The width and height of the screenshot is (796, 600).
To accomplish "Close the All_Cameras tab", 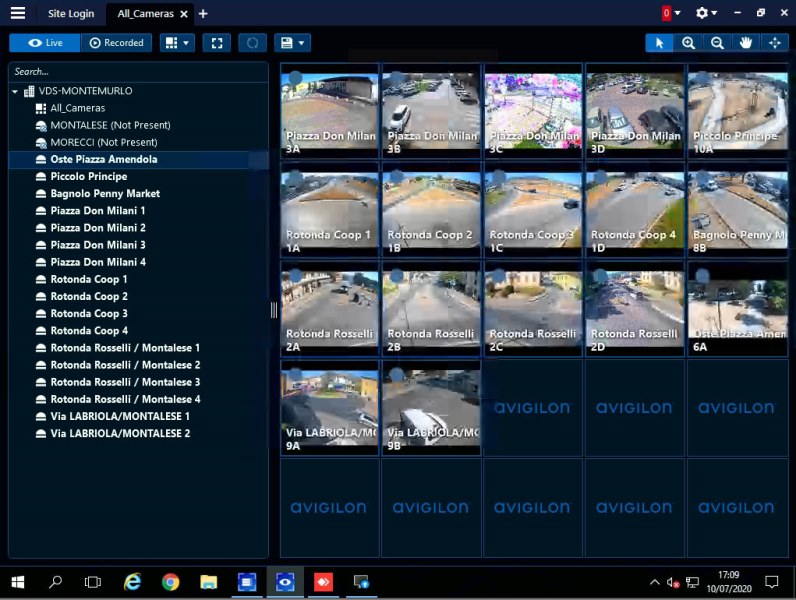I will [x=184, y=14].
